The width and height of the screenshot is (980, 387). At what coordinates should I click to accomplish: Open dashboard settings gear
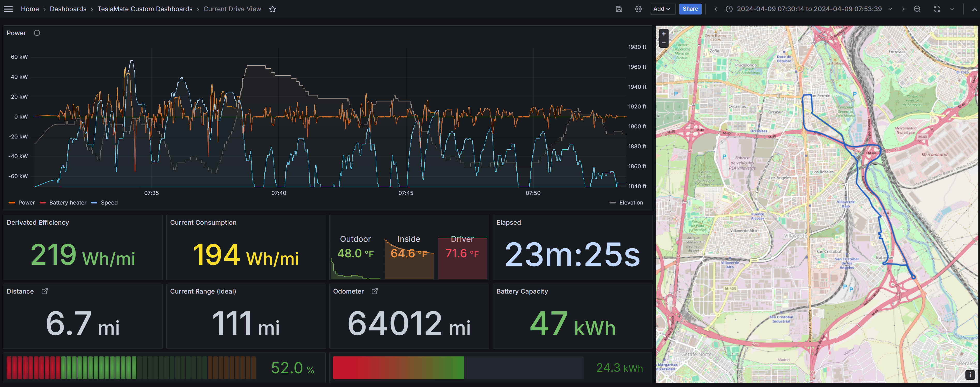tap(638, 9)
